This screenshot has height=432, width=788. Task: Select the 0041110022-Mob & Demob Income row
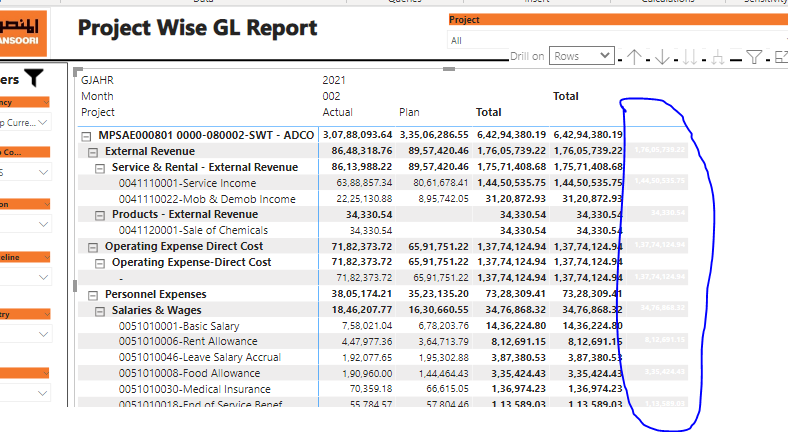(x=207, y=199)
